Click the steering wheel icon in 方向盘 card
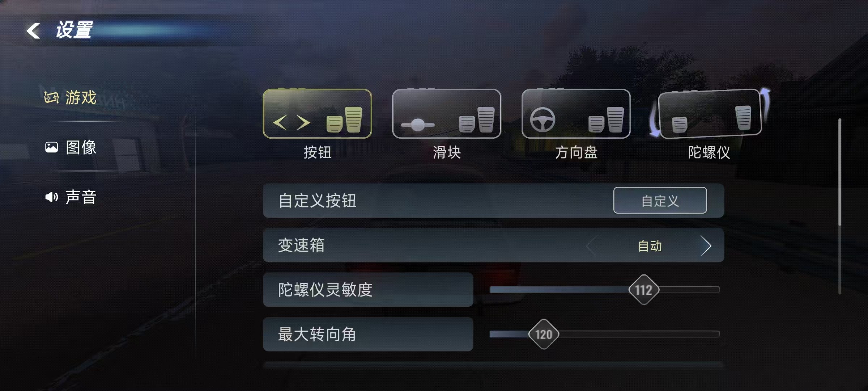Screen dimensions: 868x391 click(542, 119)
